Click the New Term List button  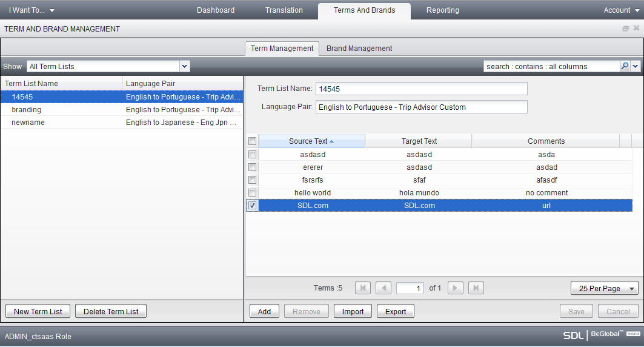pyautogui.click(x=38, y=311)
